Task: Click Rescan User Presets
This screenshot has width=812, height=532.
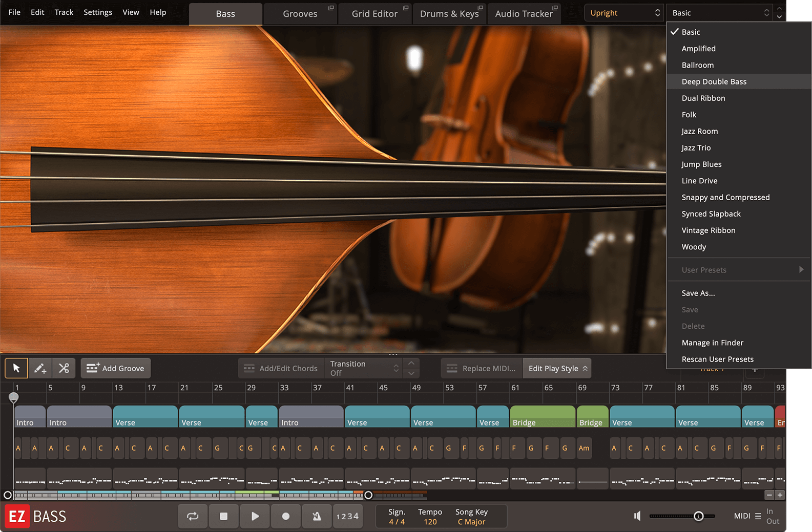Action: coord(739,359)
